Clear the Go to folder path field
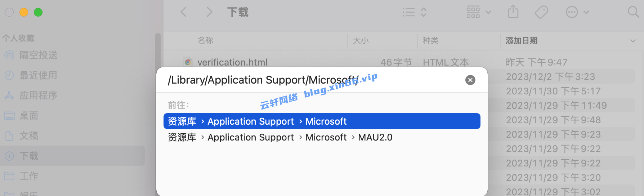This screenshot has height=196, width=644. coord(470,80)
